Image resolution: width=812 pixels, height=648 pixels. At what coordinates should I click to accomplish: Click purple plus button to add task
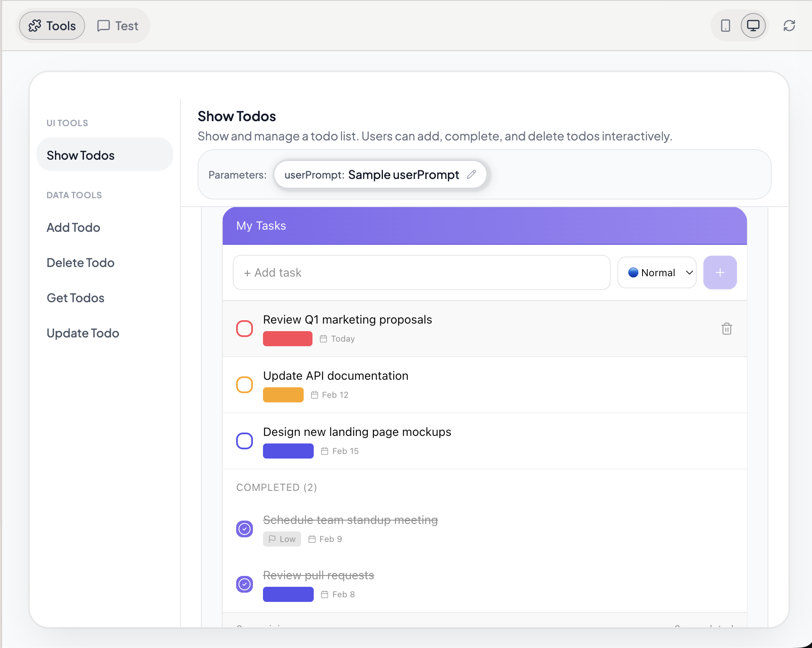(x=720, y=272)
